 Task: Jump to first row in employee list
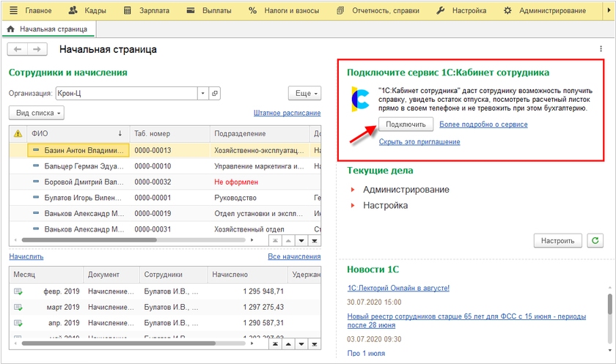point(276,240)
